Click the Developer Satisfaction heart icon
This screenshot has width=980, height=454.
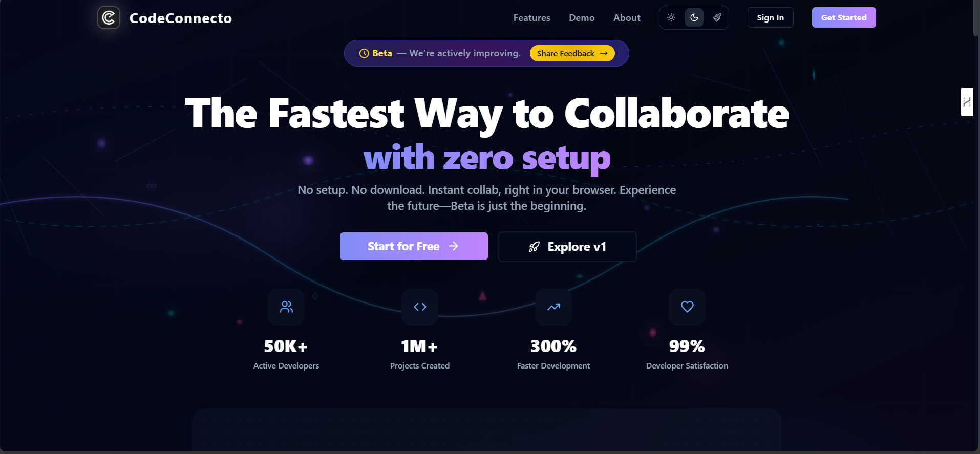click(x=687, y=307)
